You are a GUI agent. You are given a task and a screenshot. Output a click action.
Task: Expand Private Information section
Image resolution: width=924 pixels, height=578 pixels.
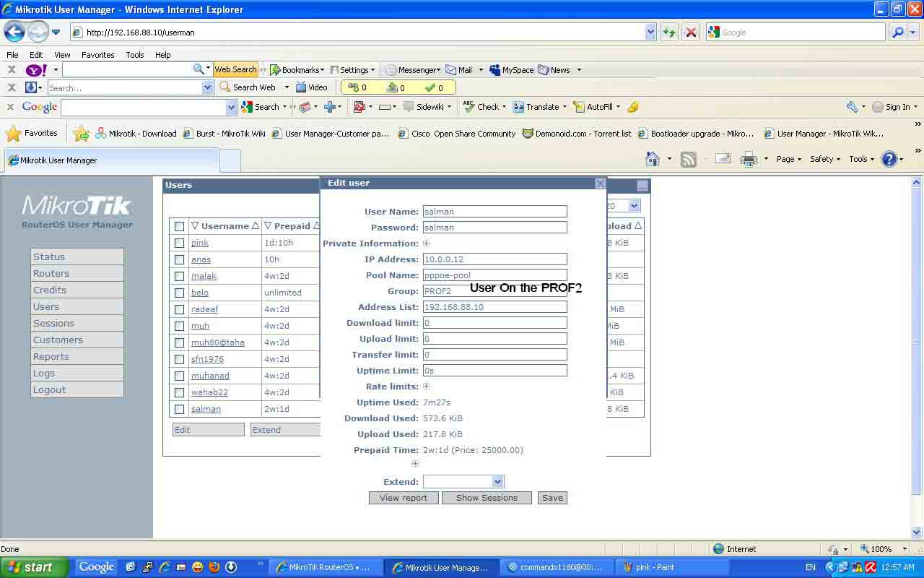427,243
